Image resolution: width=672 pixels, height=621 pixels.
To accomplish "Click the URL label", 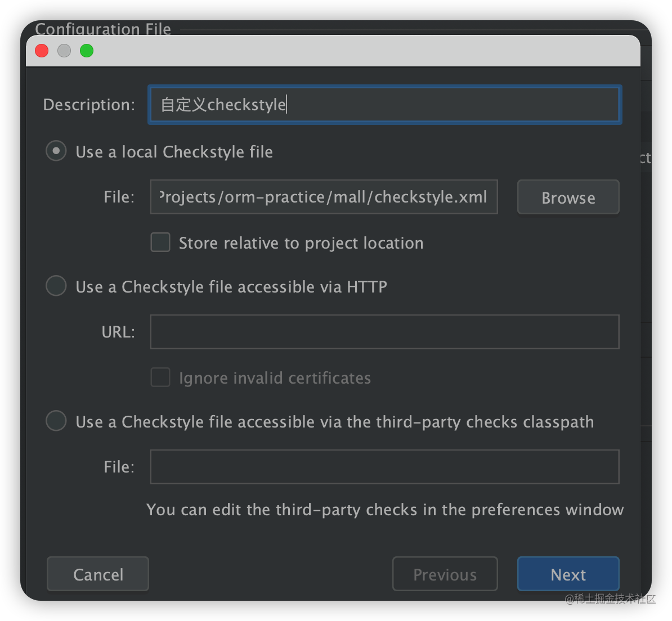I will point(118,332).
